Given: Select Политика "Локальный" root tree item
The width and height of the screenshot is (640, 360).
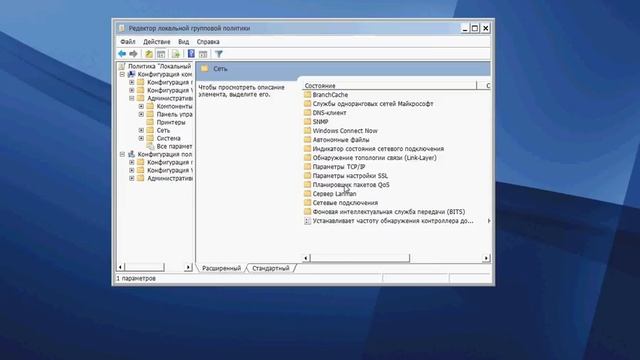Looking at the screenshot, I should pos(159,66).
